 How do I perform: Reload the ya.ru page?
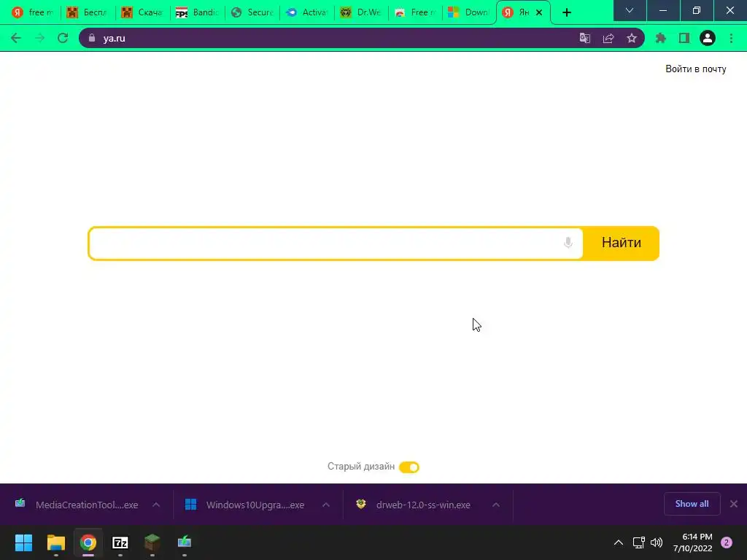(x=63, y=38)
